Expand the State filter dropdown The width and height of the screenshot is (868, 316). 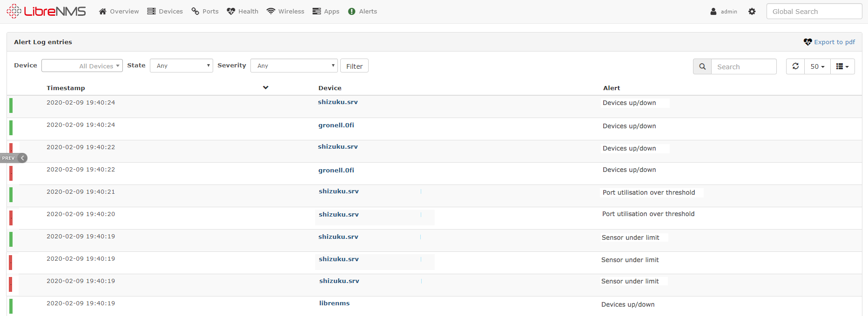[181, 66]
